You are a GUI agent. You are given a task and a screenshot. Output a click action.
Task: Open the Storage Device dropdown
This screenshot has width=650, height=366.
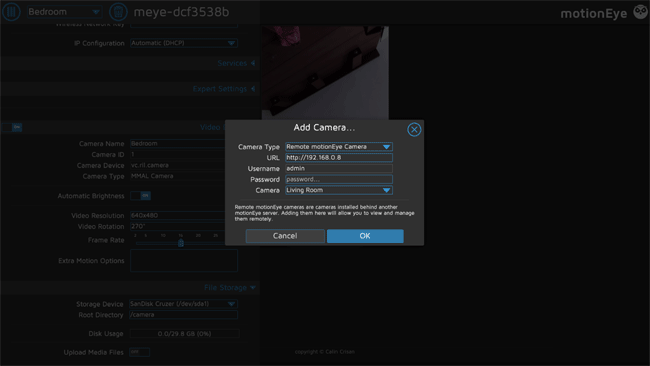(x=183, y=304)
